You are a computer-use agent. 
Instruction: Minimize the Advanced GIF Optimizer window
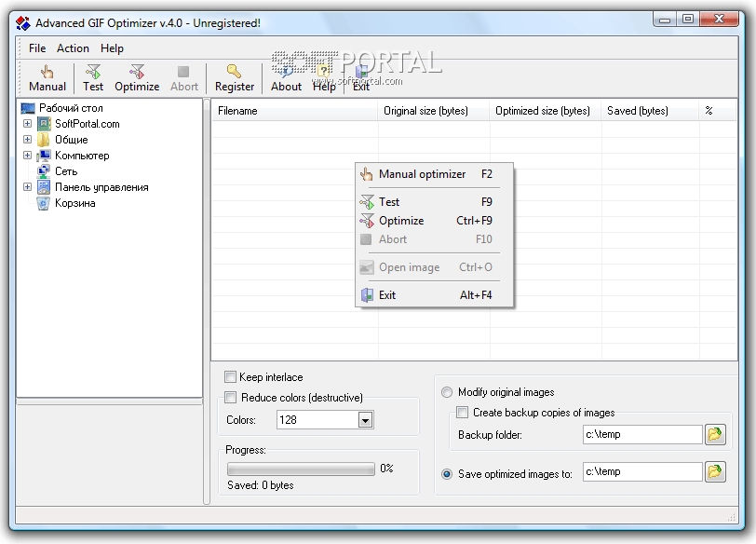665,20
